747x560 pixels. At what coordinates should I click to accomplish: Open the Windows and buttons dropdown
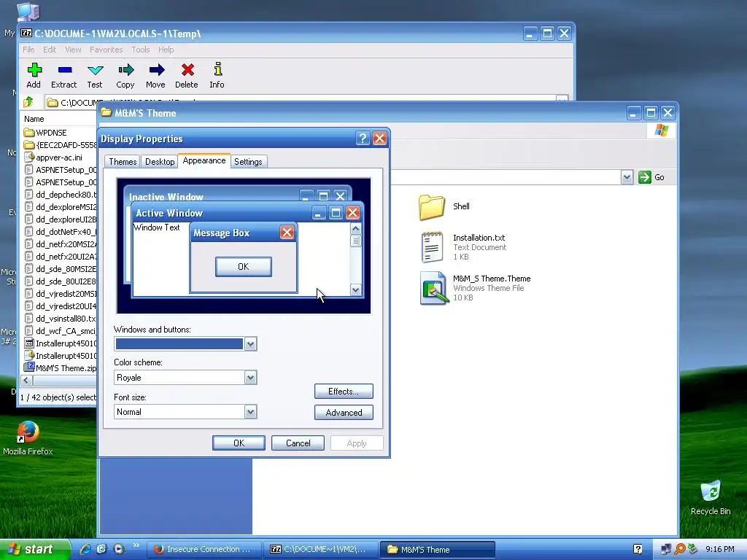251,344
